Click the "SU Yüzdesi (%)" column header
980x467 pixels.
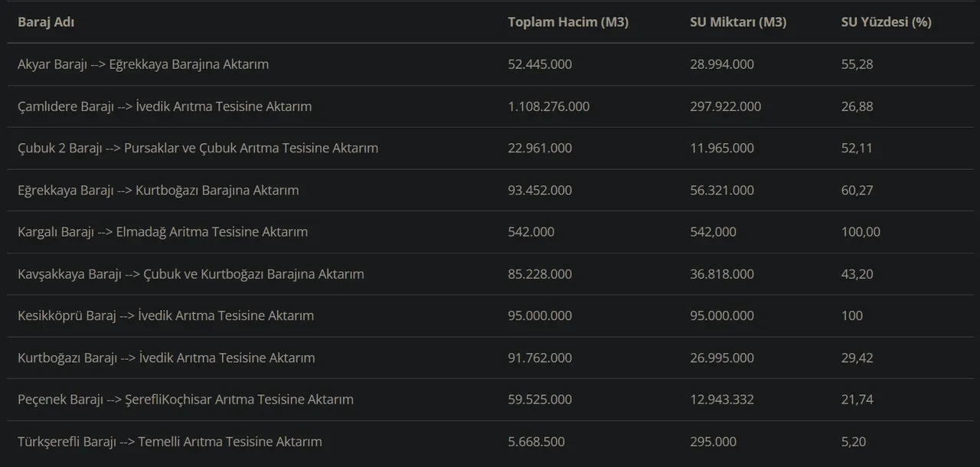point(886,22)
